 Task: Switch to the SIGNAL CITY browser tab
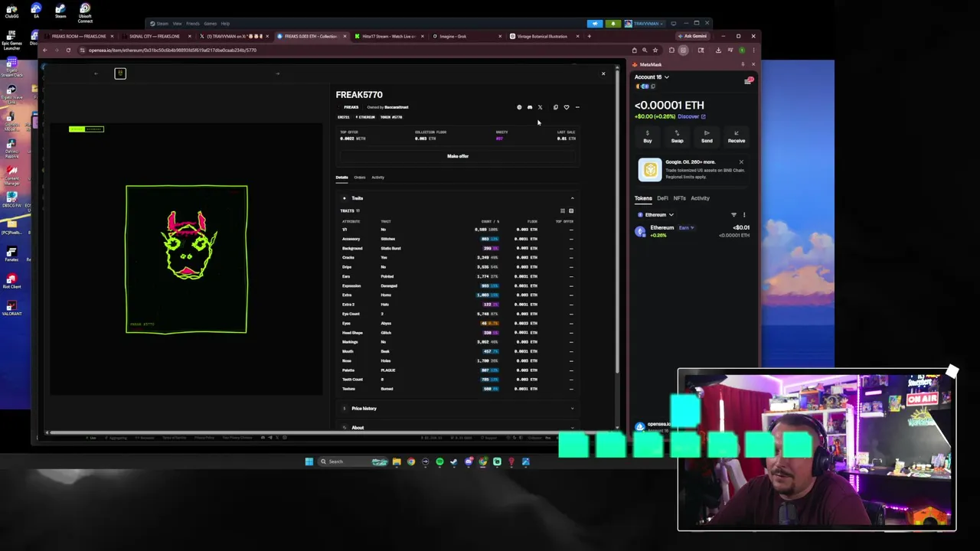[x=155, y=36]
